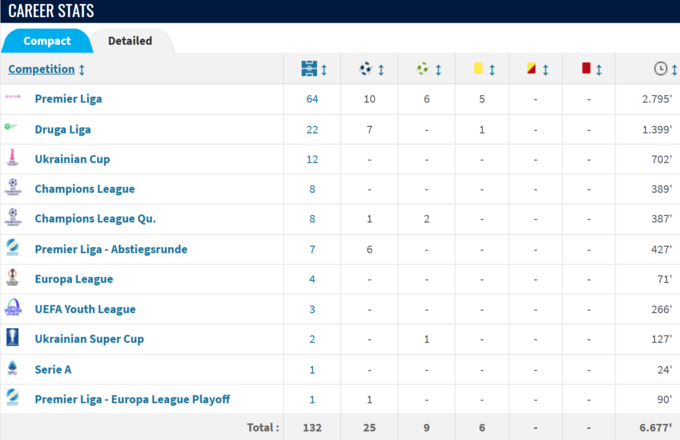The width and height of the screenshot is (680, 440).
Task: Click the Europa League trophy logo
Action: coord(12,279)
